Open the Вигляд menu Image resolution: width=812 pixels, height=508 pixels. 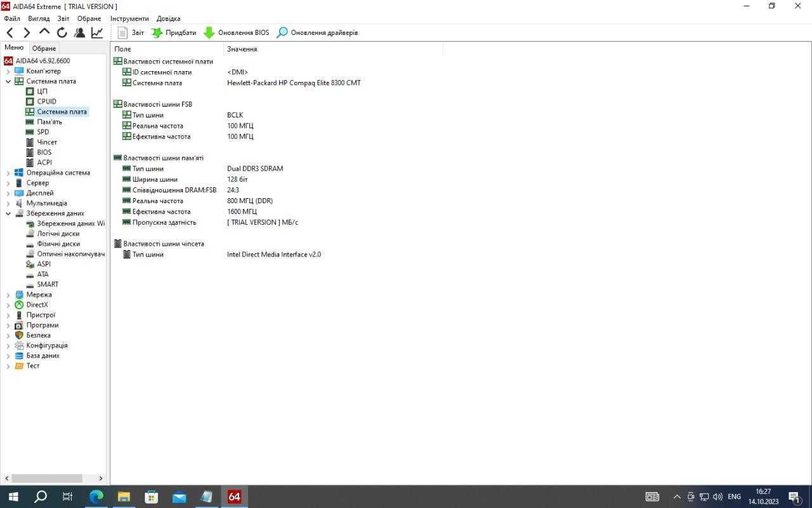[x=39, y=18]
